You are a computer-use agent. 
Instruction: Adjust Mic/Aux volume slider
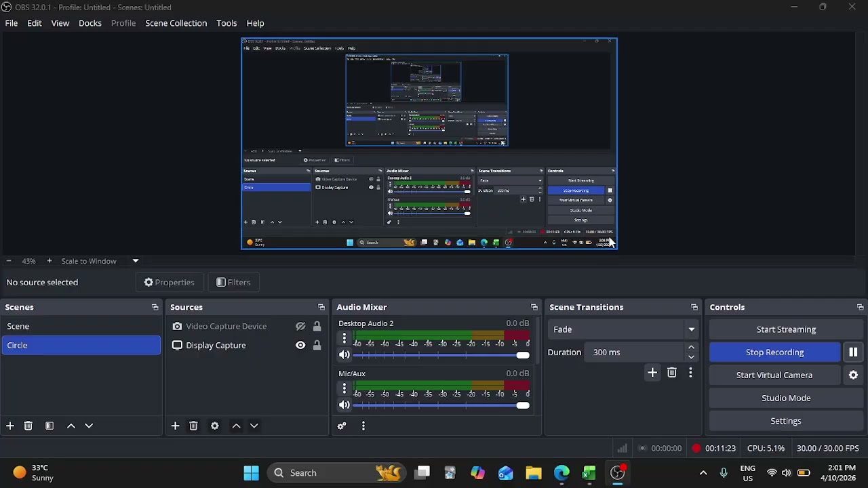(441, 405)
